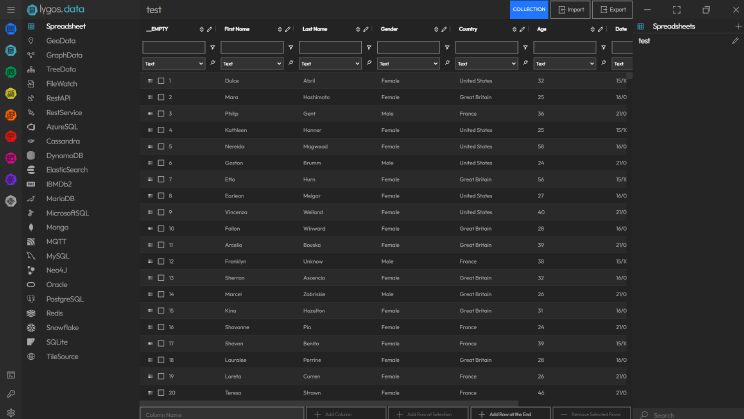Click the ElasticSearch source icon
The image size is (744, 419).
31,170
